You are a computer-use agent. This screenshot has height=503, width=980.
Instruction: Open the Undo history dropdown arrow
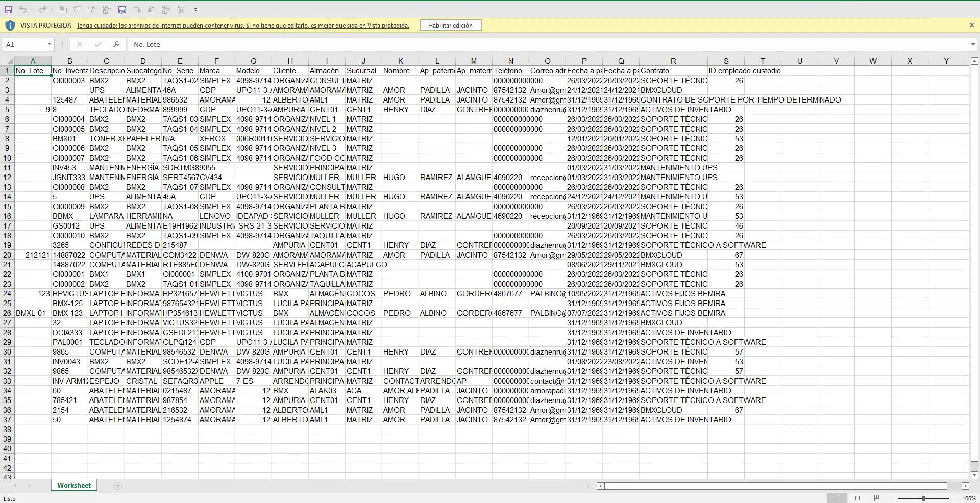click(x=31, y=10)
